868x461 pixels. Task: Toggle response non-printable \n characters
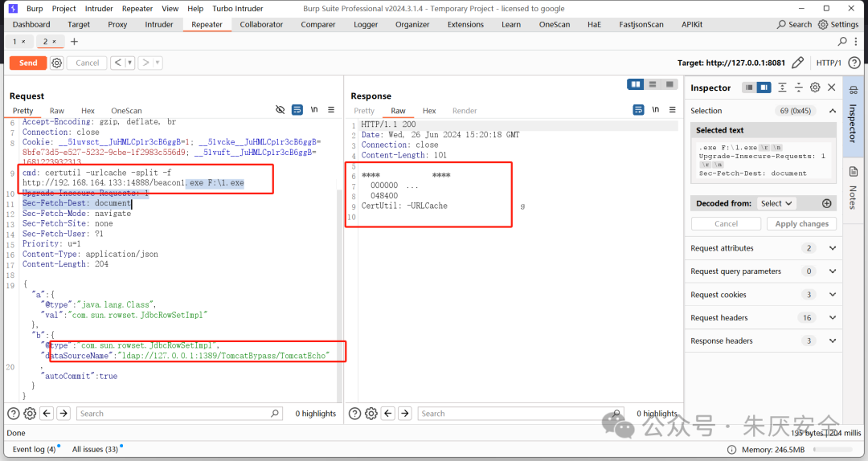[x=656, y=109]
